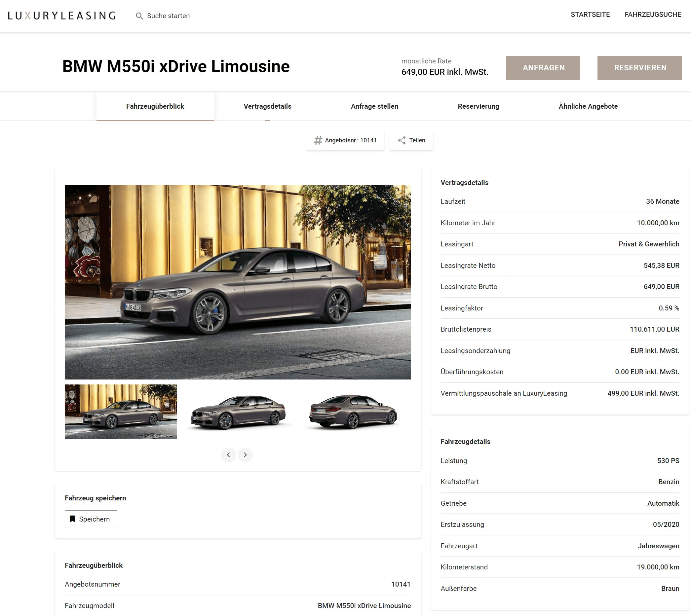
Task: Click the hash icon beside Angebotsnr.
Action: pyautogui.click(x=318, y=140)
